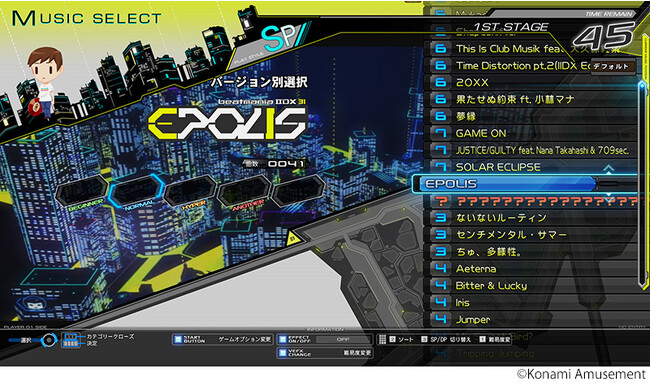Select song 果たせぬ約束 ft. 小林マナ
Image resolution: width=650 pixels, height=386 pixels.
tap(532, 100)
